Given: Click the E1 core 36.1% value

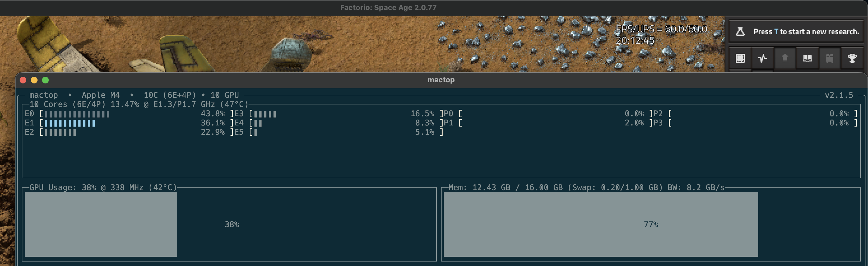Looking at the screenshot, I should click(213, 123).
